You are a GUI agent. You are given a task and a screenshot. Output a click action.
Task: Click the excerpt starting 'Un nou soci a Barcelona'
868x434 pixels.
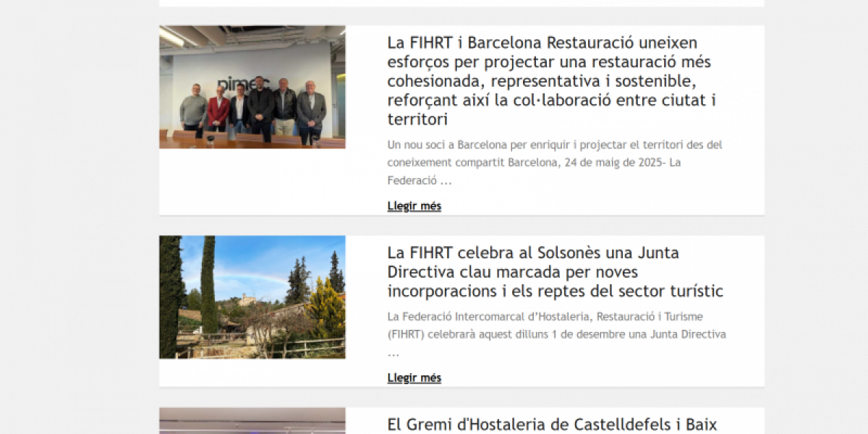click(555, 163)
